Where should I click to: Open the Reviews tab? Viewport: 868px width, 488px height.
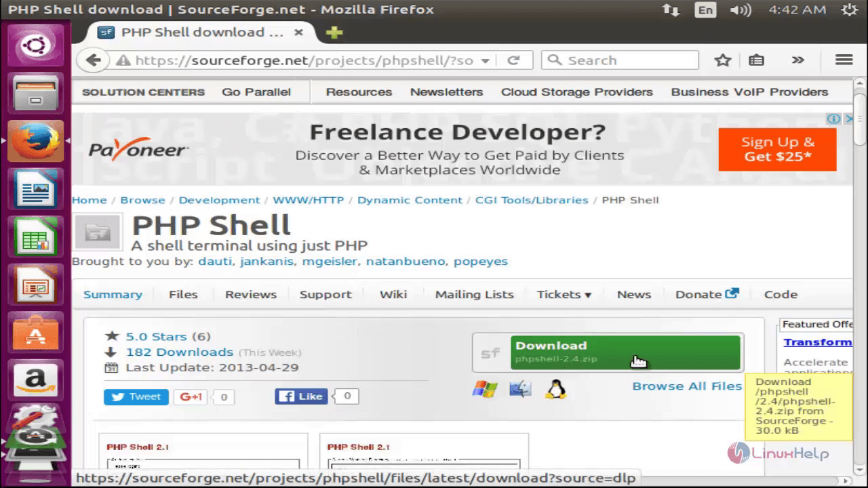click(x=251, y=294)
